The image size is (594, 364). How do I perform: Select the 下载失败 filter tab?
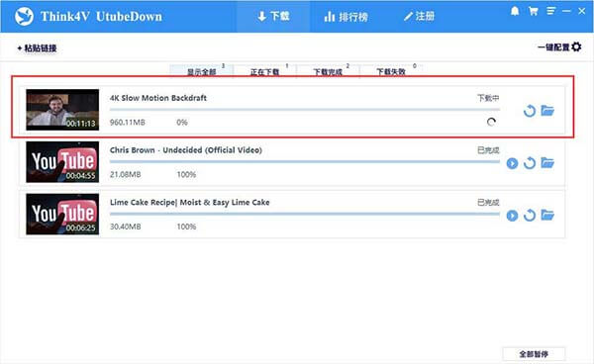[x=391, y=71]
